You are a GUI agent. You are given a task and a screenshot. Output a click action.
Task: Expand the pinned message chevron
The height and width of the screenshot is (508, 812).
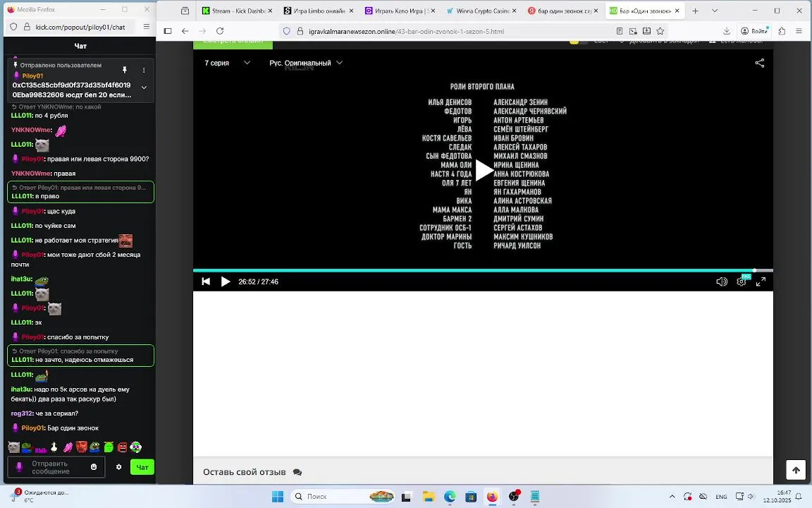point(144,87)
